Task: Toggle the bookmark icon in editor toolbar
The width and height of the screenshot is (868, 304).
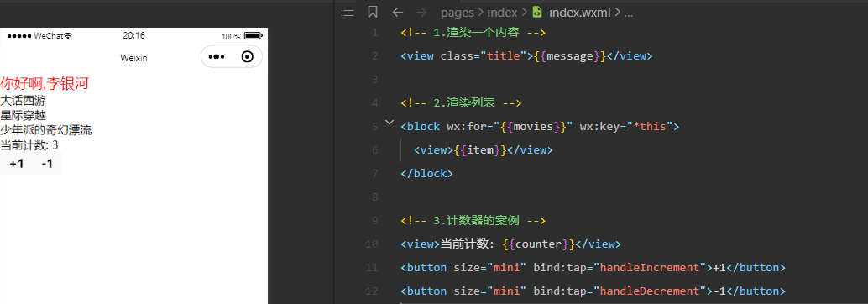Action: point(373,12)
